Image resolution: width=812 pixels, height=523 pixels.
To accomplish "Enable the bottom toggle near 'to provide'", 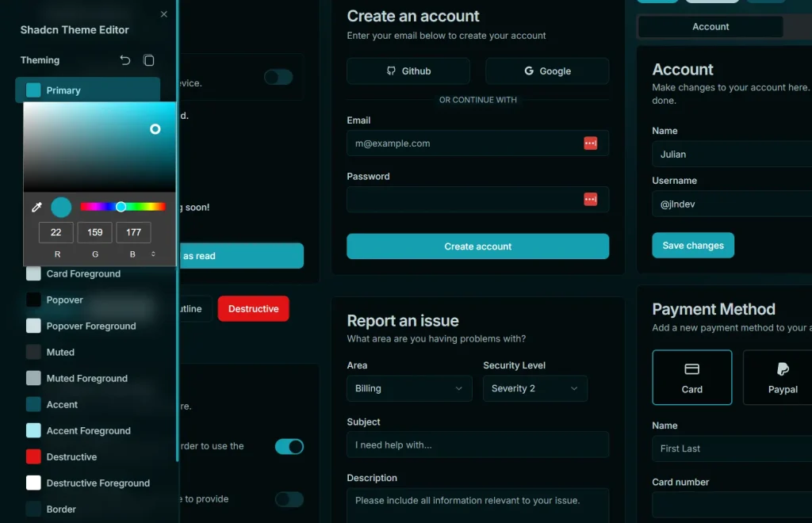I will (289, 499).
